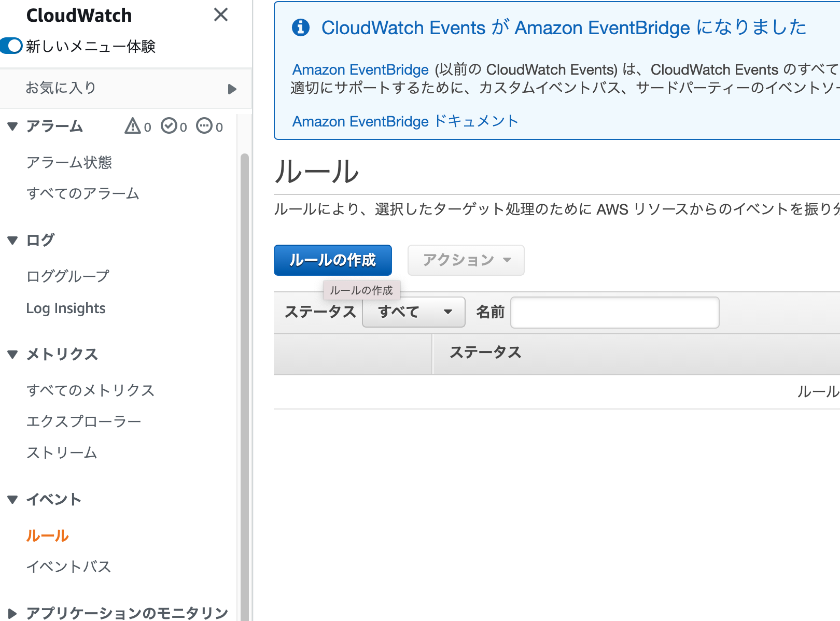The height and width of the screenshot is (621, 840).
Task: Click the OK alarms checkmark icon
Action: [x=169, y=126]
